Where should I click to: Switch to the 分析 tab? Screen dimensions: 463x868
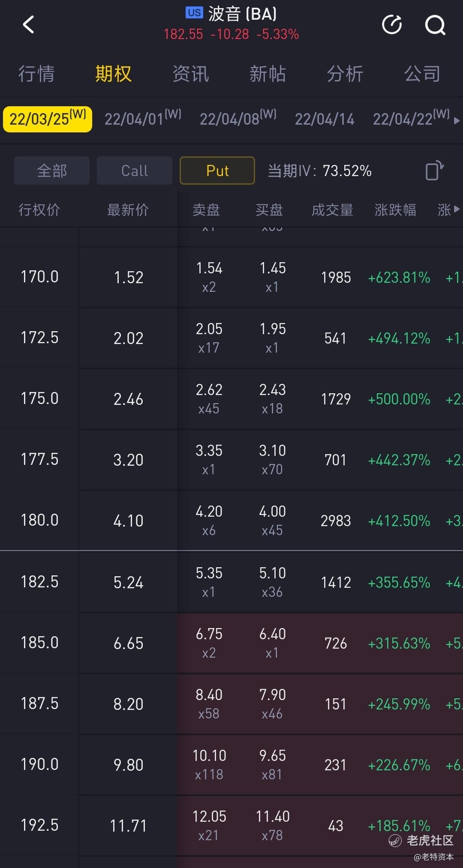point(345,74)
